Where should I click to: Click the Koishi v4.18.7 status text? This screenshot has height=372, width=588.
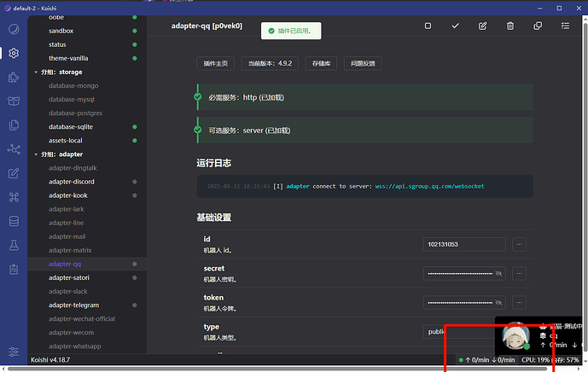50,360
